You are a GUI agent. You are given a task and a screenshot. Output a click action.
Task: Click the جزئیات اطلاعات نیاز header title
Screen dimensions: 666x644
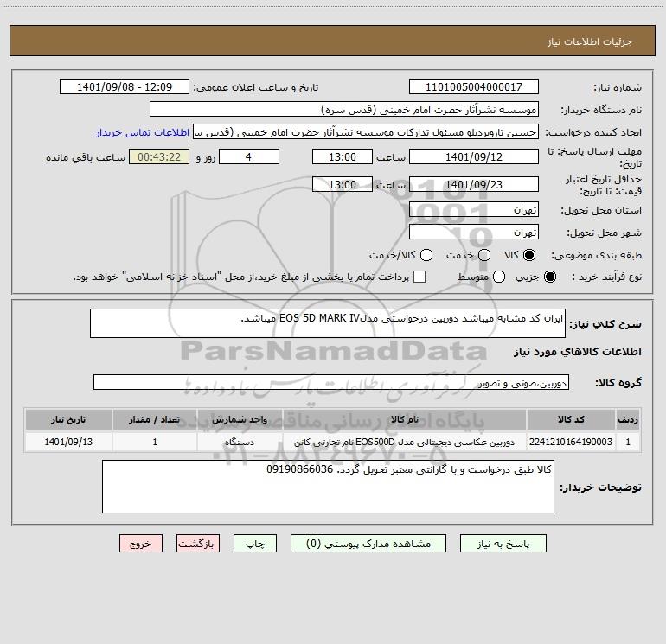590,41
